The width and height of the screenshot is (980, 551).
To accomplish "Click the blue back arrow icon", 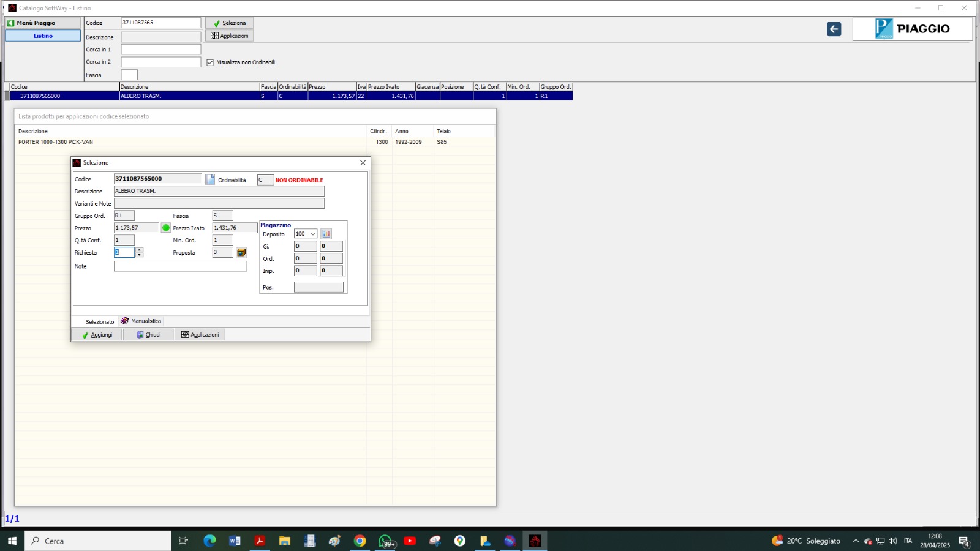I will click(x=834, y=29).
